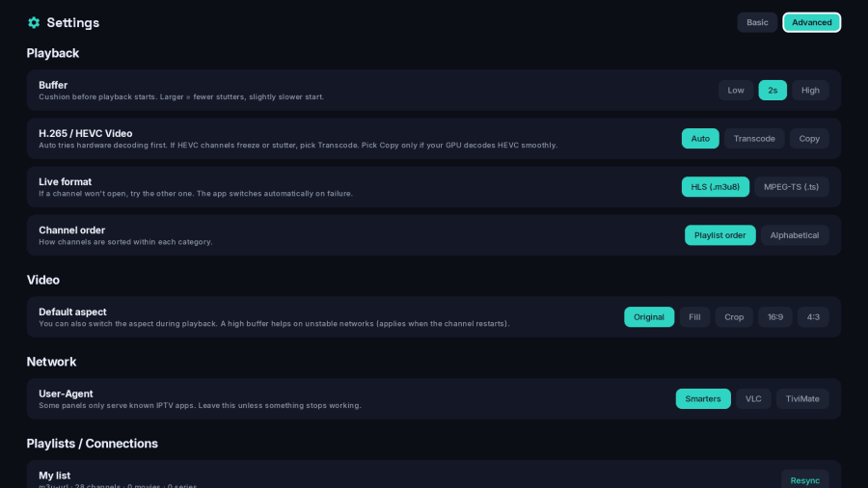Select HLS (.m3u8) live format
Viewport: 868px width, 488px height.
(716, 187)
